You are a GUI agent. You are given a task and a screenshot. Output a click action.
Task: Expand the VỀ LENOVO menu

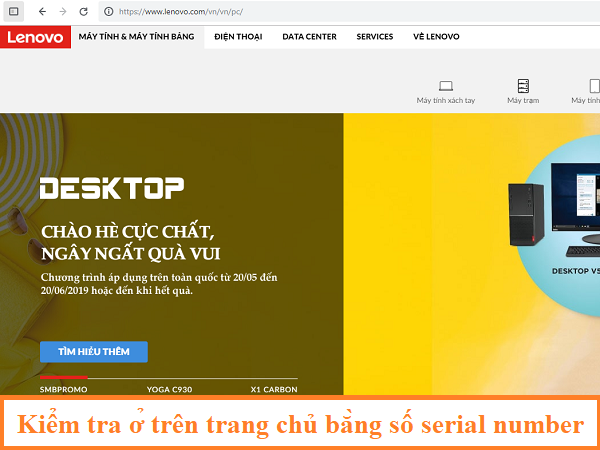click(x=436, y=37)
